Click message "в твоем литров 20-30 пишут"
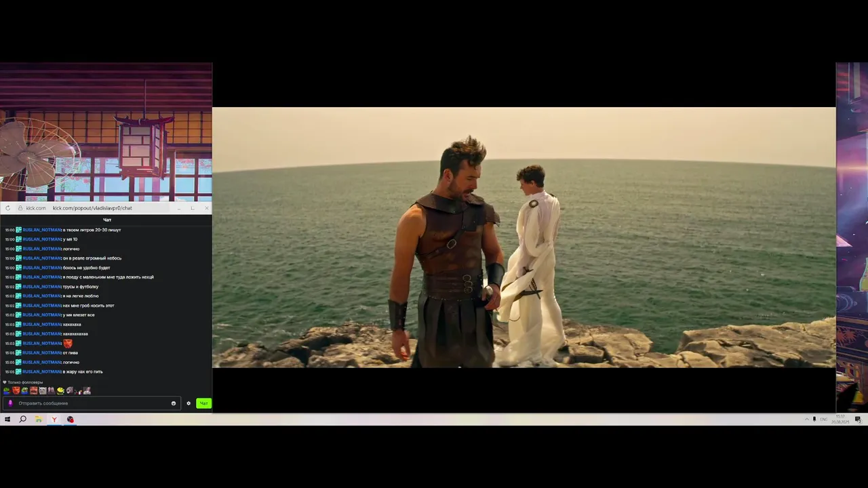The width and height of the screenshot is (868, 488). [92, 230]
